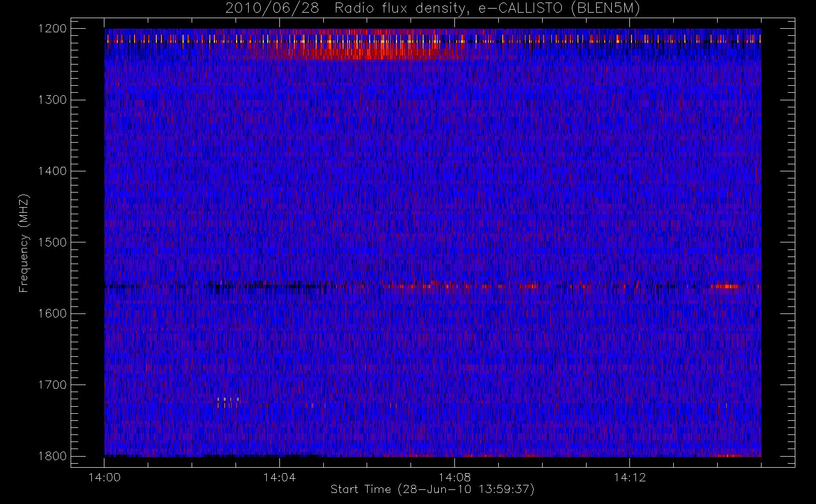Select the 1800 frequency axis label
The height and width of the screenshot is (504, 816).
pos(52,456)
